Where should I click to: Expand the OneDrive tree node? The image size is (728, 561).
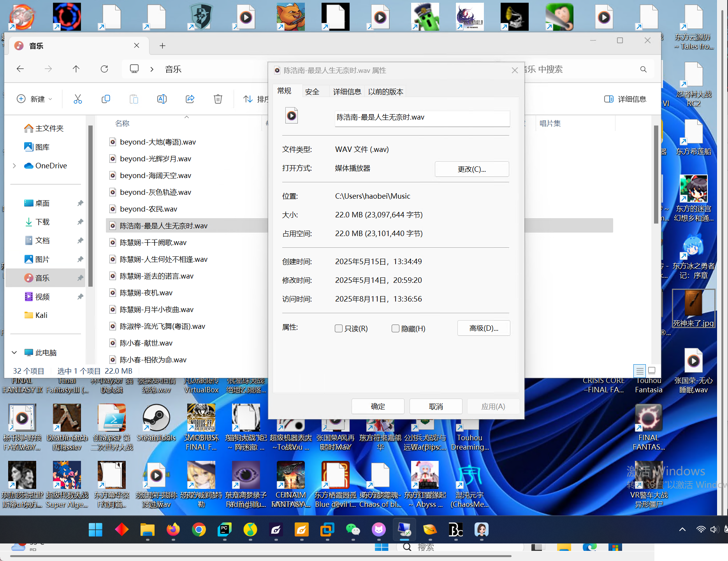pos(14,166)
